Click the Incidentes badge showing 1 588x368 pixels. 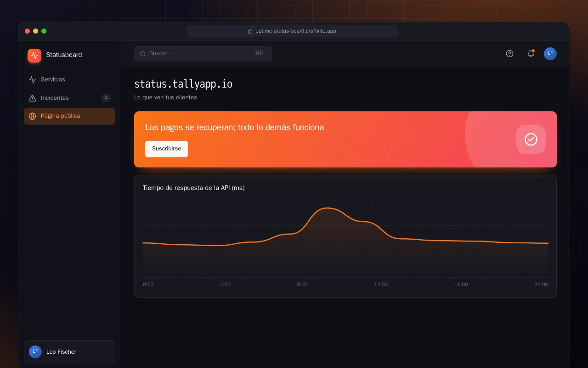coord(106,98)
